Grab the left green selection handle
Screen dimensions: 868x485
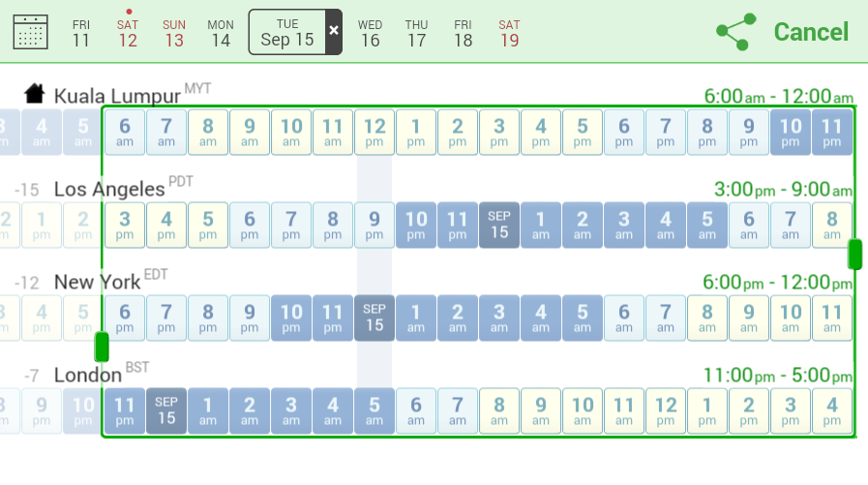click(x=102, y=347)
